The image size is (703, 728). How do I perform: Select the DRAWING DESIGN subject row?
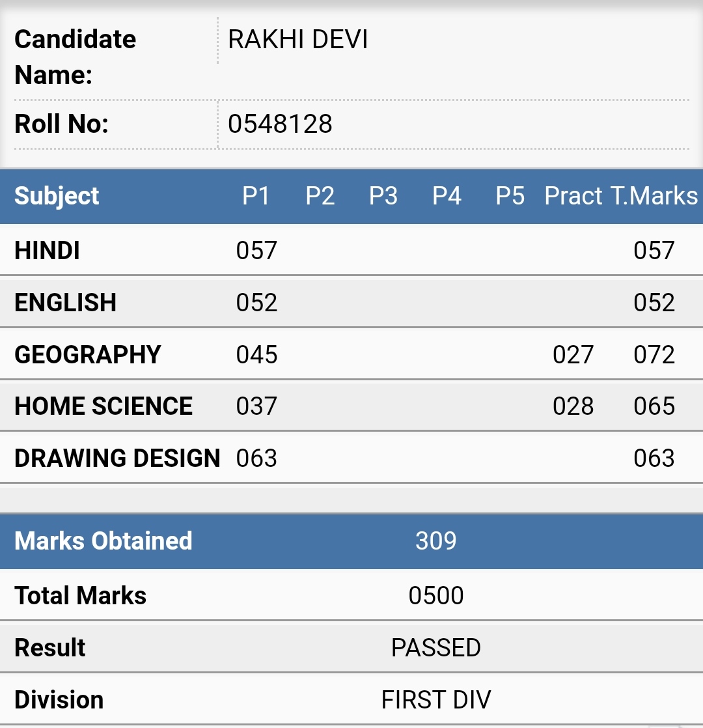click(x=351, y=458)
